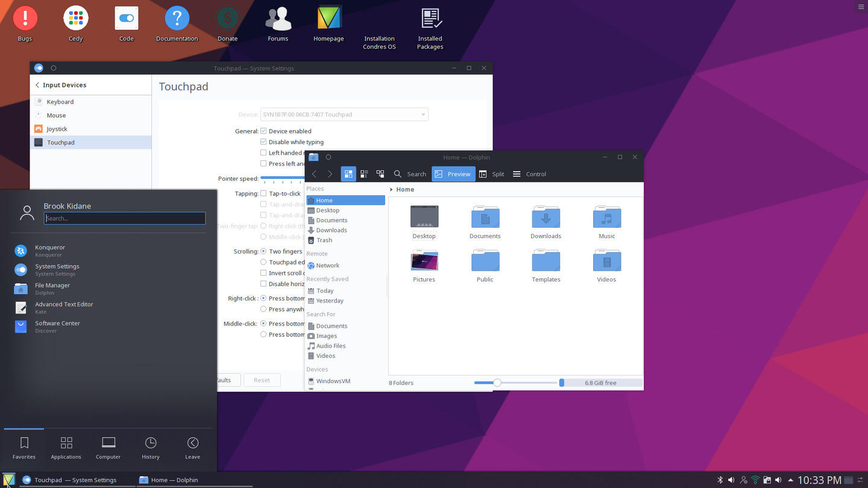This screenshot has height=488, width=868.
Task: Select Mouse in Input Devices
Action: (91, 115)
